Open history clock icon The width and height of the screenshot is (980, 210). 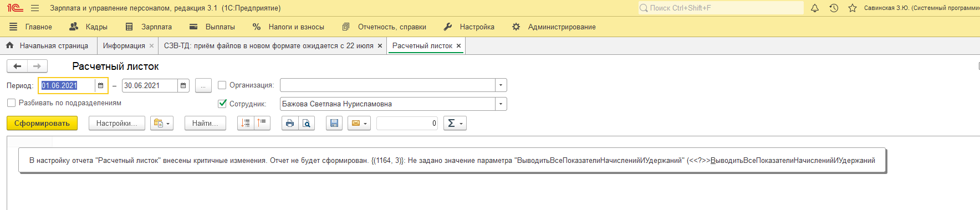[834, 8]
